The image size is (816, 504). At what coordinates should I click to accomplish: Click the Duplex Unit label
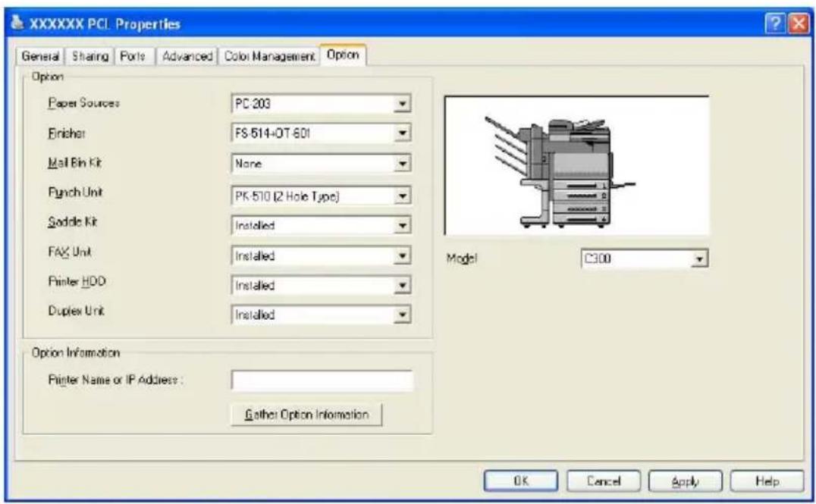pos(77,311)
